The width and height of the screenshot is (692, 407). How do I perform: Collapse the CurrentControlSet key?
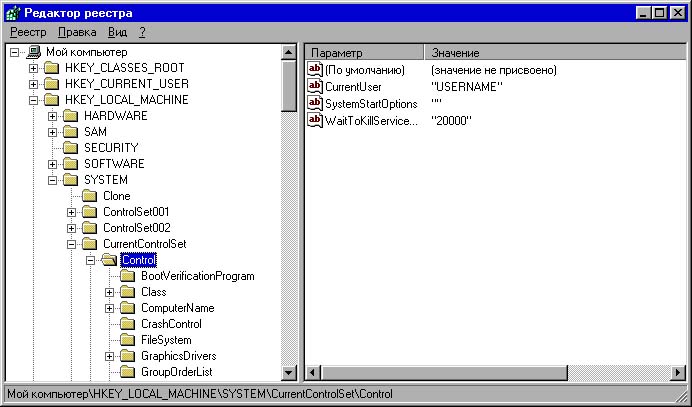tap(71, 245)
